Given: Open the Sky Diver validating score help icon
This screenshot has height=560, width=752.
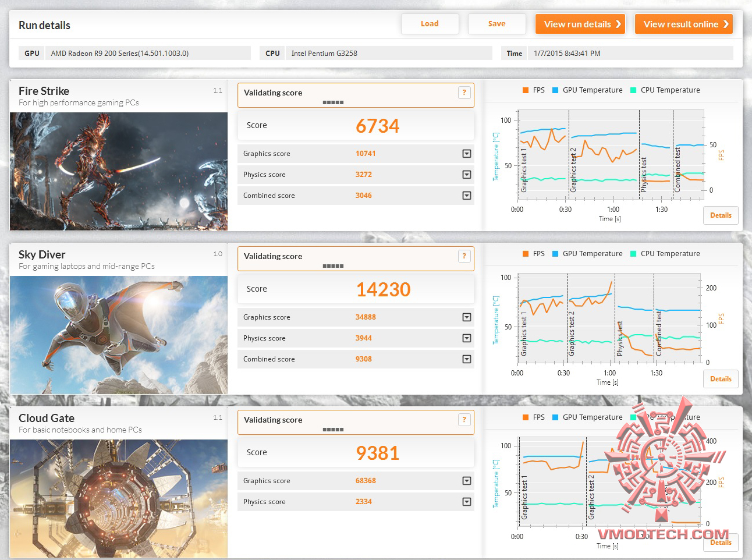Looking at the screenshot, I should pyautogui.click(x=464, y=256).
